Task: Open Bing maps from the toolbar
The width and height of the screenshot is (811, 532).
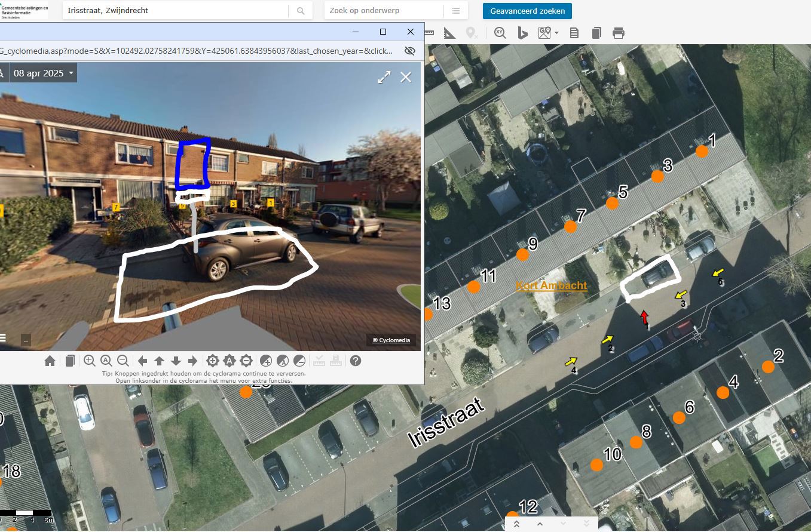Action: coord(522,33)
